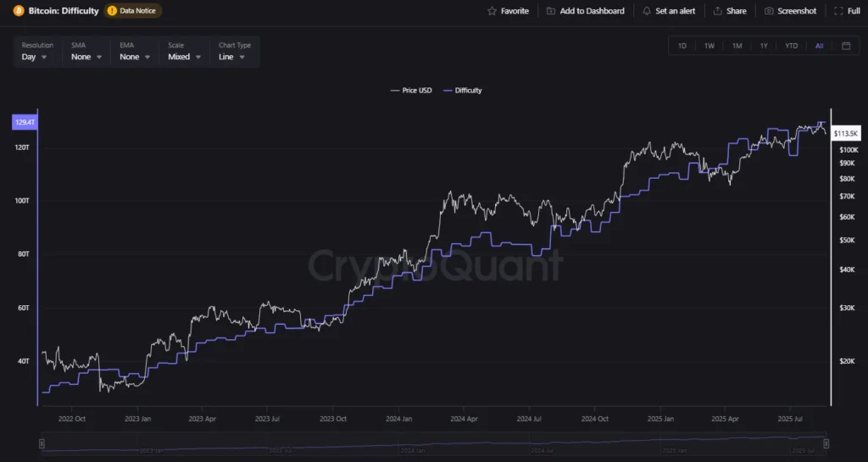The height and width of the screenshot is (462, 868).
Task: Open the Scale Mixed dropdown
Action: point(184,52)
